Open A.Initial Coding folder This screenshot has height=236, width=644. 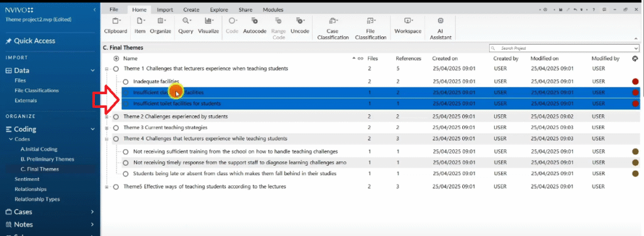tap(38, 149)
